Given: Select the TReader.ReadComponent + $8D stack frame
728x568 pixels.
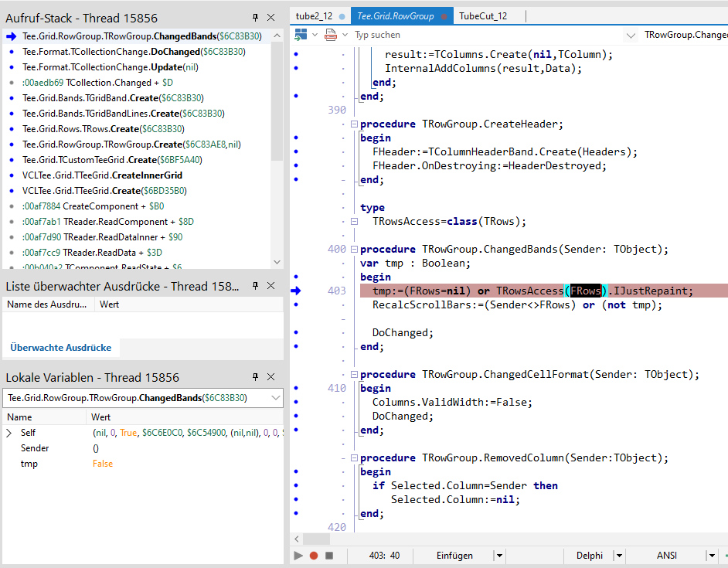Looking at the screenshot, I should point(137,222).
